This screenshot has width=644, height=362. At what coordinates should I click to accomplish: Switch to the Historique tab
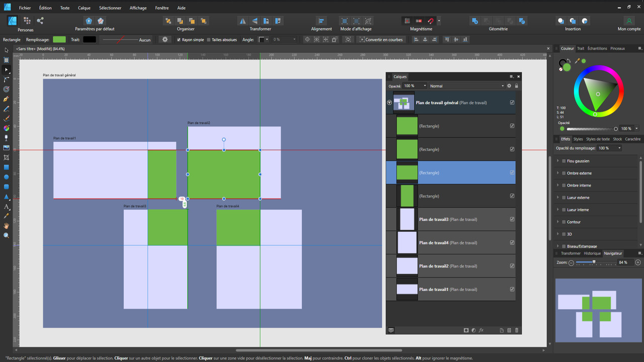(592, 253)
